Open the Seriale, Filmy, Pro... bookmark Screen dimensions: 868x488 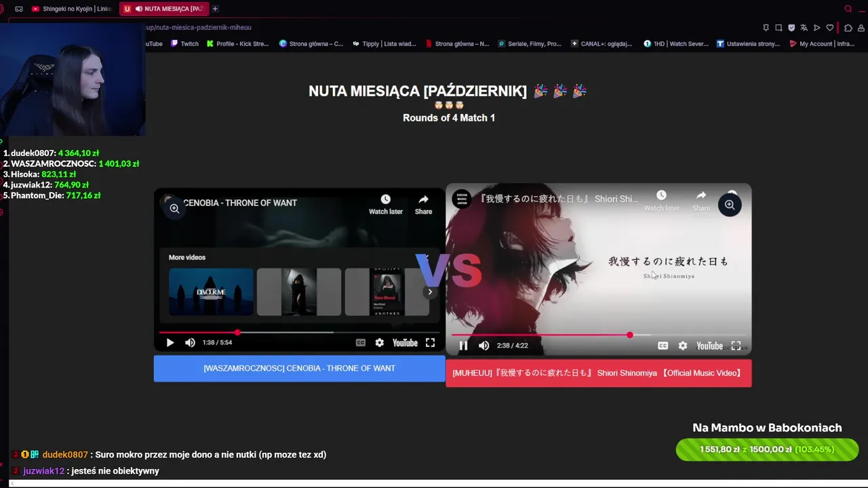click(x=530, y=43)
